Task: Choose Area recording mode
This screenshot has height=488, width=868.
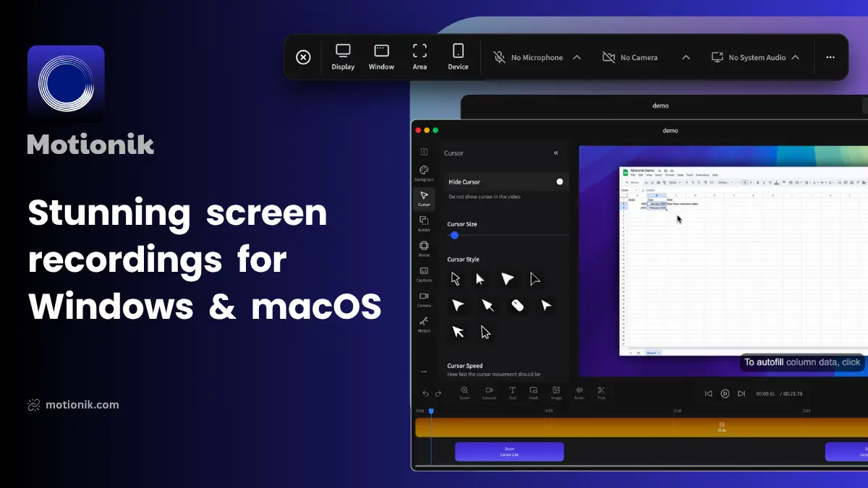Action: [420, 57]
